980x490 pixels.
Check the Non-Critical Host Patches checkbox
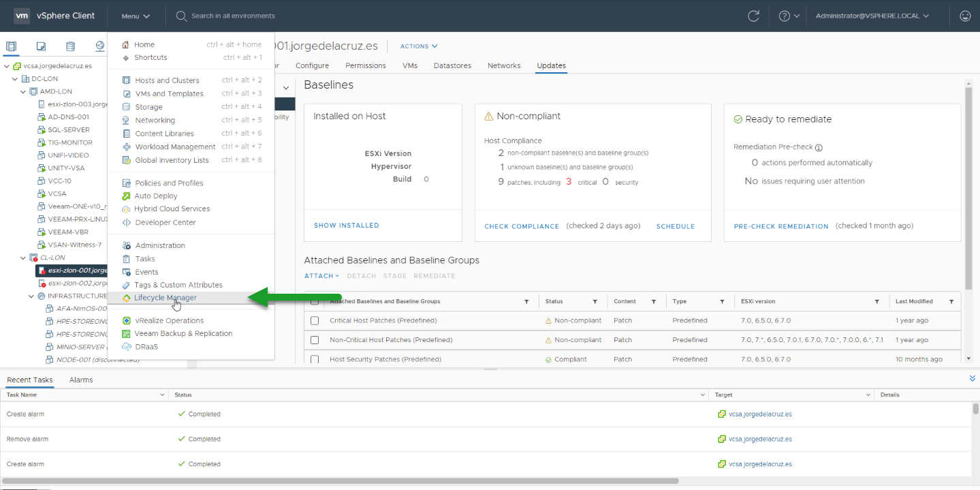315,339
